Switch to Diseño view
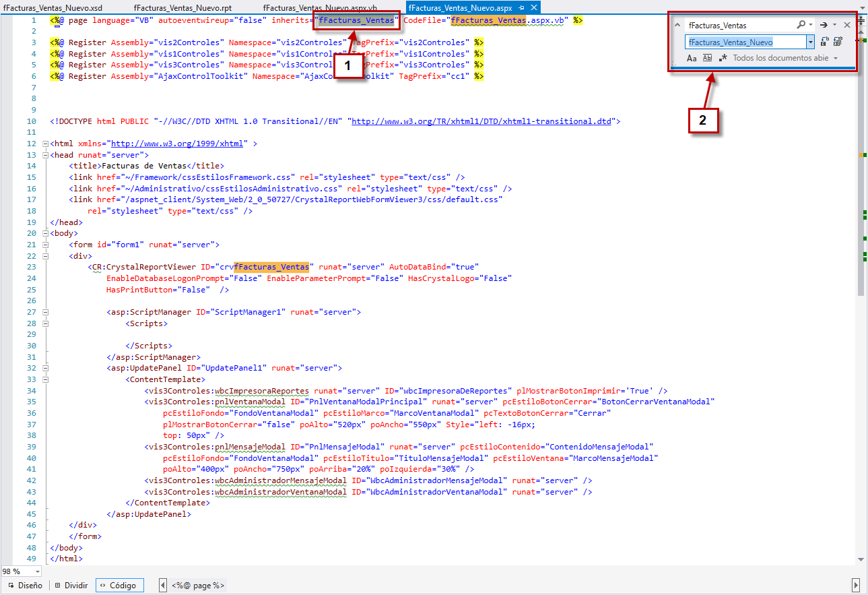The width and height of the screenshot is (868, 595). point(24,586)
